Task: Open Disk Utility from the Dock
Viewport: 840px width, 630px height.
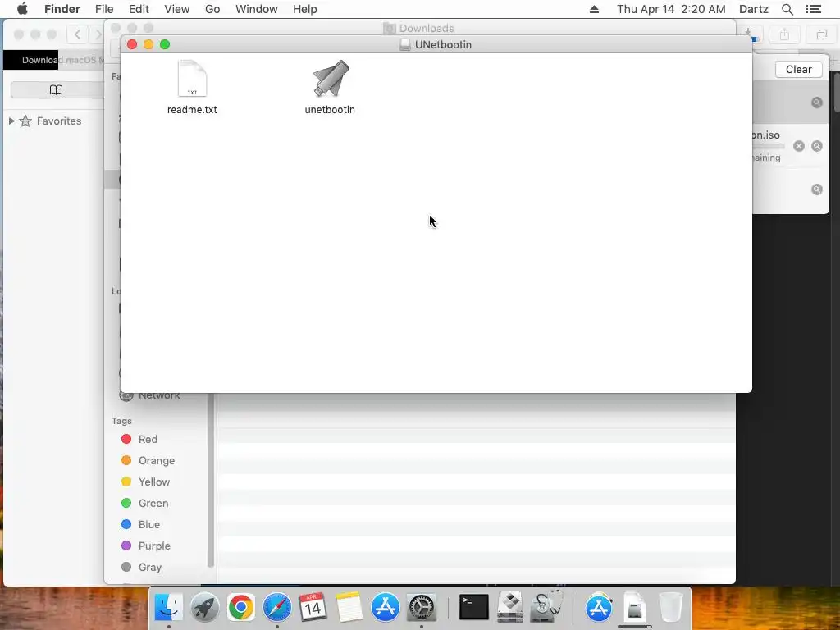Action: click(546, 606)
